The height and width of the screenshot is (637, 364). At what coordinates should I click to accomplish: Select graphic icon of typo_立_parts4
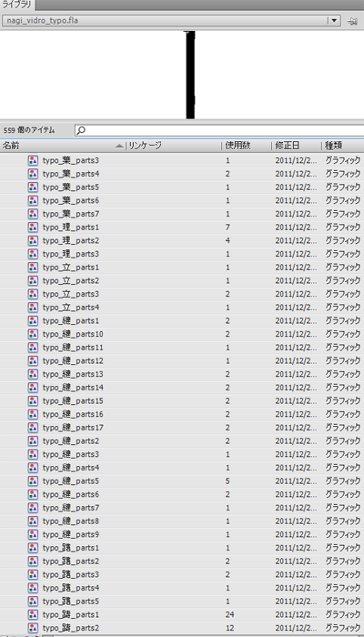coord(33,308)
